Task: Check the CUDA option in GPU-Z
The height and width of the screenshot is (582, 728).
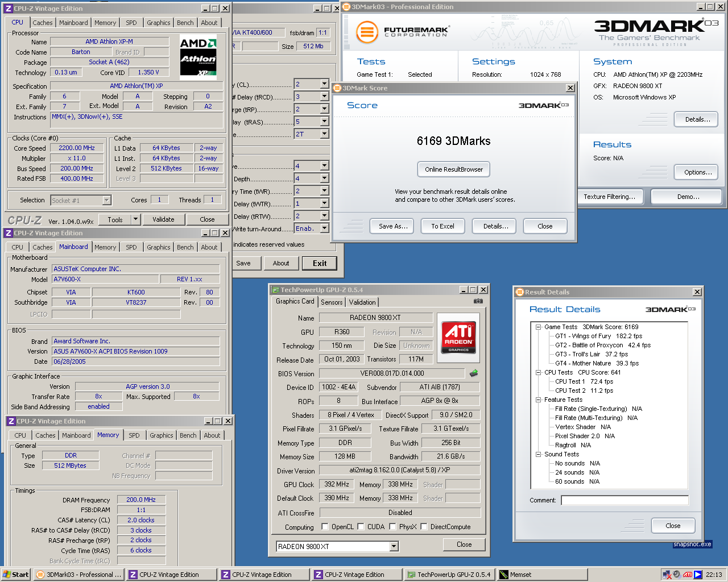Action: point(361,527)
